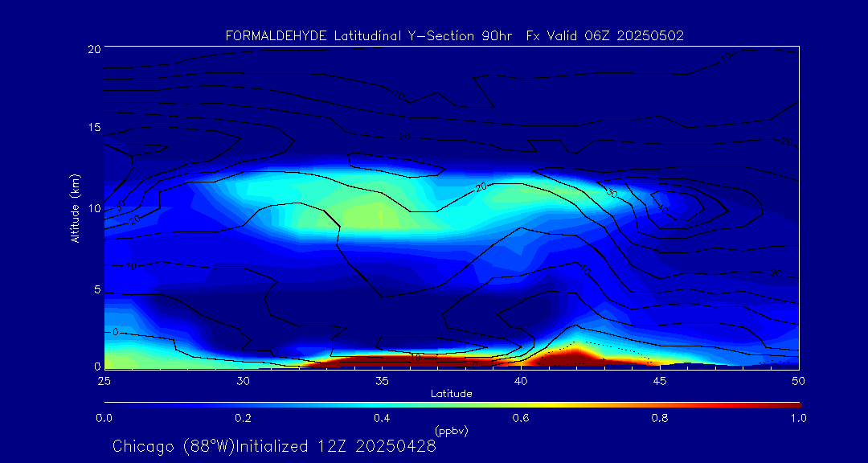Click the latitude tick label '50'
The height and width of the screenshot is (463, 868).
click(799, 381)
